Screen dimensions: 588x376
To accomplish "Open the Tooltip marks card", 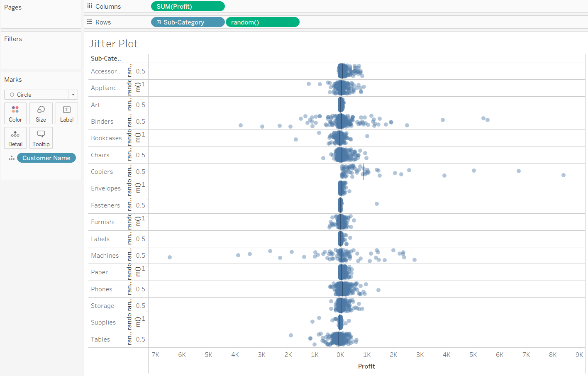I will (41, 138).
